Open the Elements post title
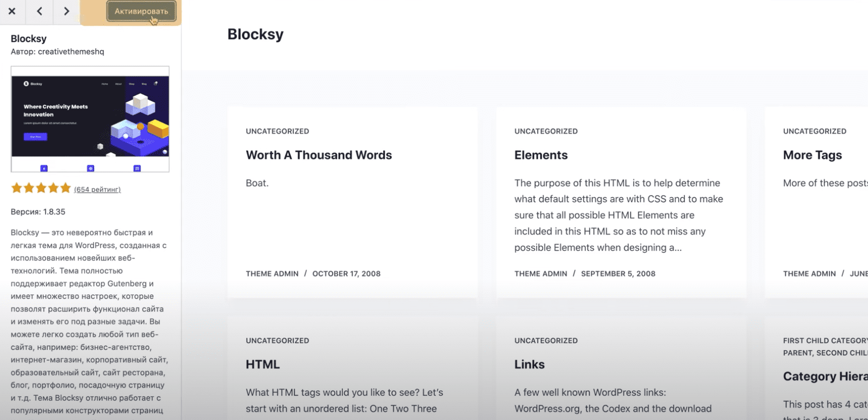 click(x=540, y=155)
